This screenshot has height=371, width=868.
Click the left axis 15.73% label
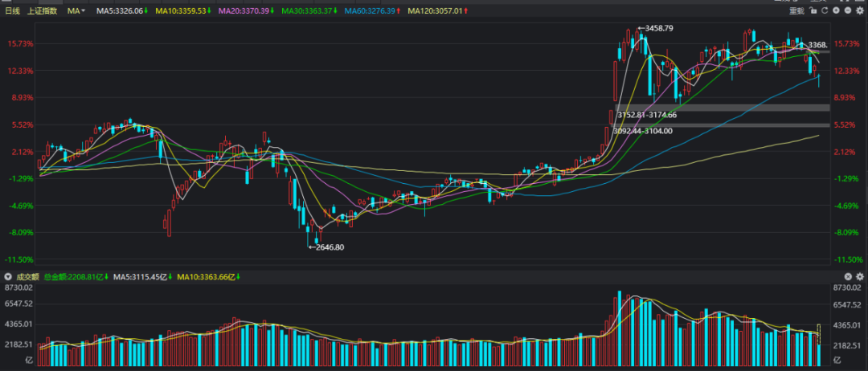pos(18,43)
